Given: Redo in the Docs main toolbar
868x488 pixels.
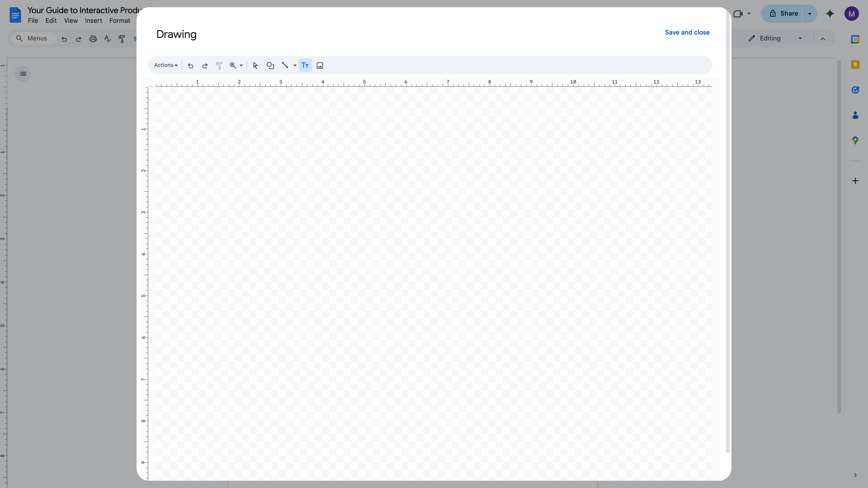Looking at the screenshot, I should coord(78,39).
